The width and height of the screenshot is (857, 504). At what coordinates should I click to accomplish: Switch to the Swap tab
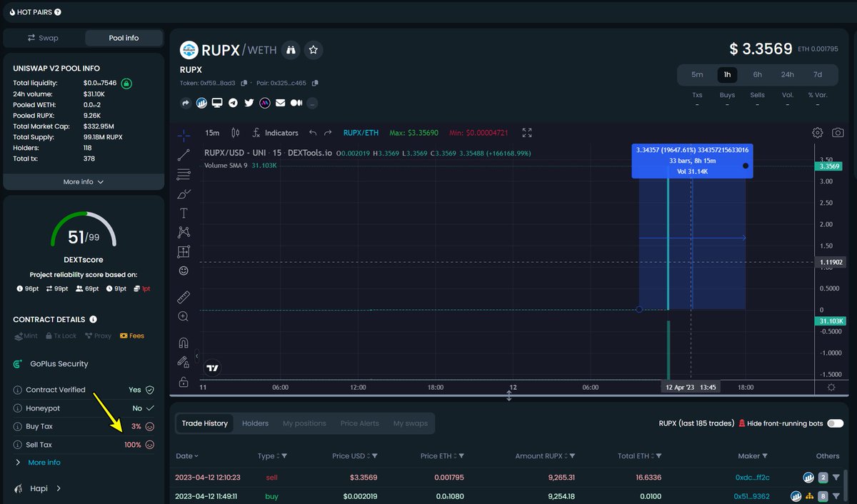point(43,38)
